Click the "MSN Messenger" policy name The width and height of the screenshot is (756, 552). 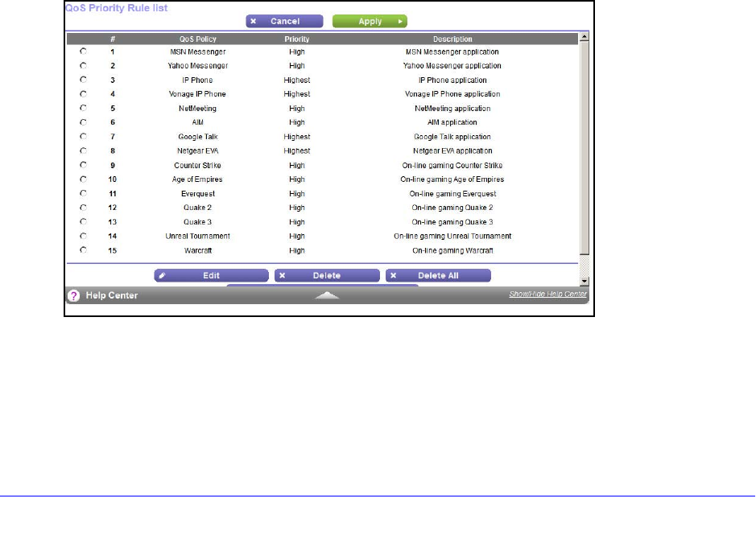(198, 51)
